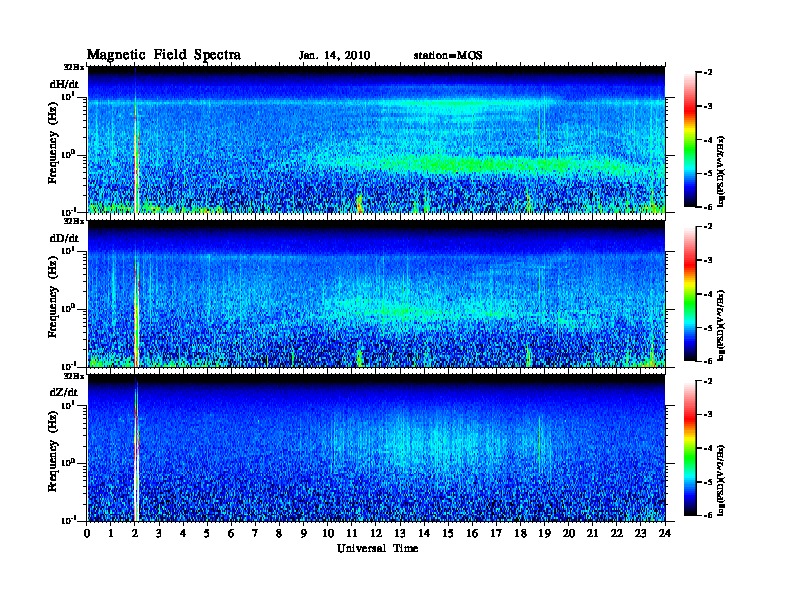
Task: Click the "15" hour tick label
Action: [x=448, y=533]
